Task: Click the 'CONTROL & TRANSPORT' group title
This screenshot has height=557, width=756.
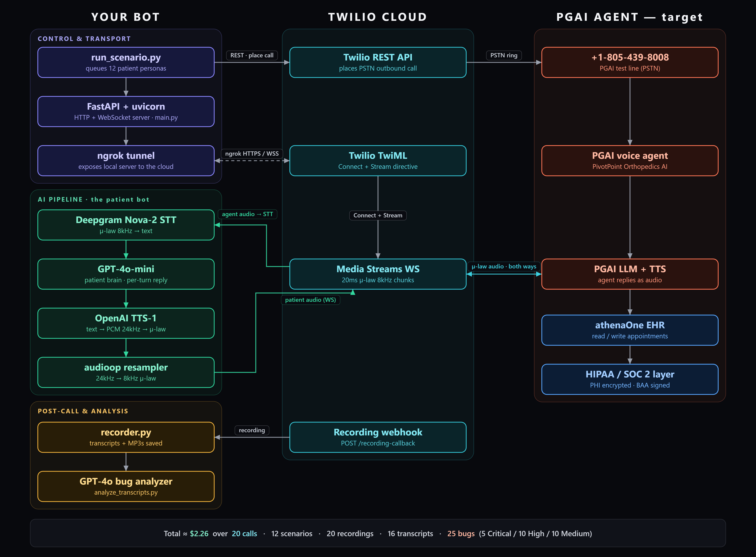Action: [84, 39]
